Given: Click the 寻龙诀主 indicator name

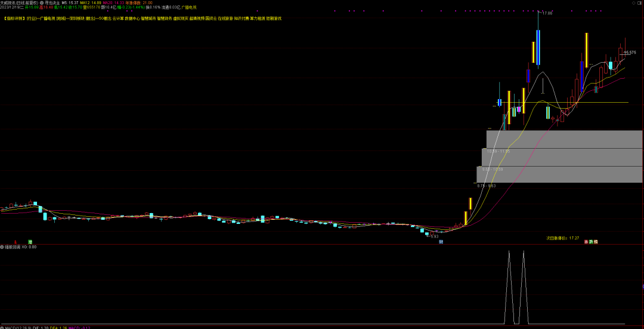Looking at the screenshot, I should (x=52, y=2).
